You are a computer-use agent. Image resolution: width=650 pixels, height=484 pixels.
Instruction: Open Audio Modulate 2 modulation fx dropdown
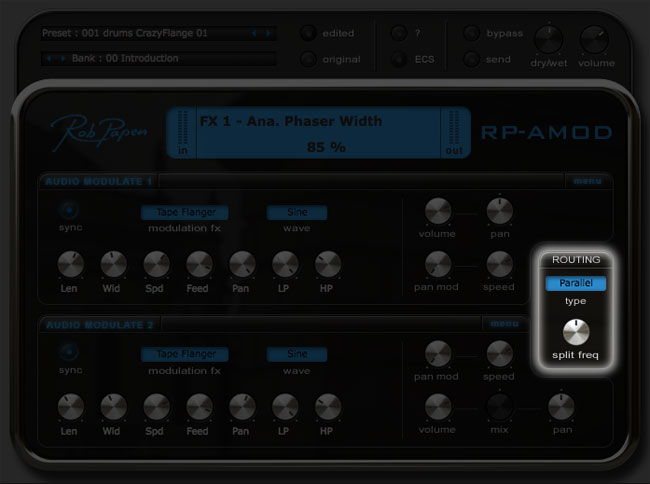pyautogui.click(x=184, y=354)
